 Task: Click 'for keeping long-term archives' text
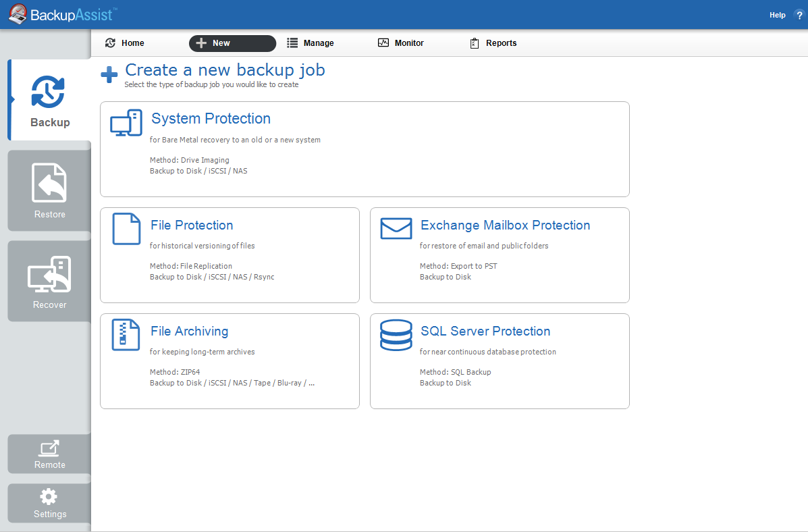(x=202, y=352)
